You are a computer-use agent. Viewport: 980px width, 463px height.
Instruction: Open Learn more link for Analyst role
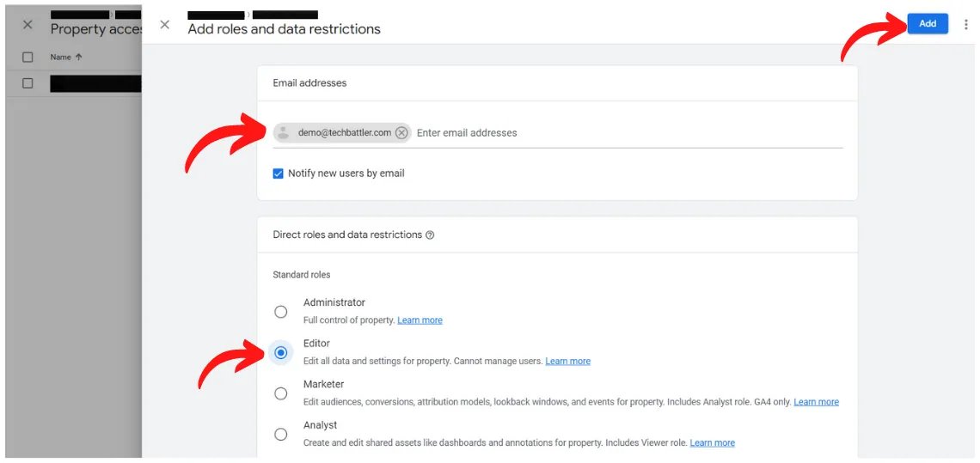click(713, 443)
